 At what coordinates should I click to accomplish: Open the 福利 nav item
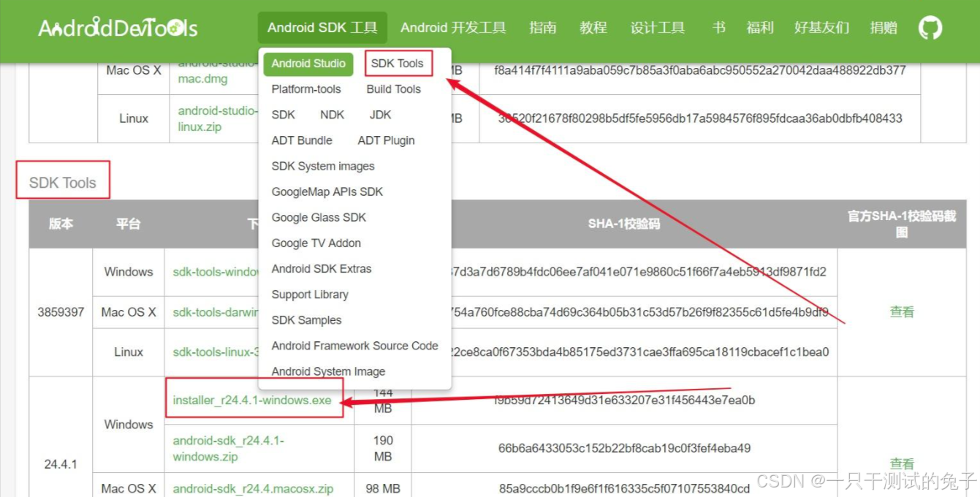click(760, 28)
